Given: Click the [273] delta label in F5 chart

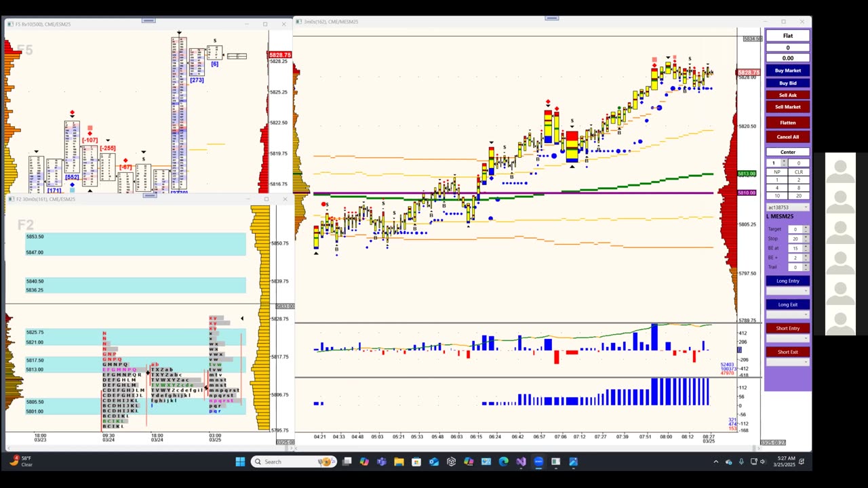Looking at the screenshot, I should pos(197,80).
